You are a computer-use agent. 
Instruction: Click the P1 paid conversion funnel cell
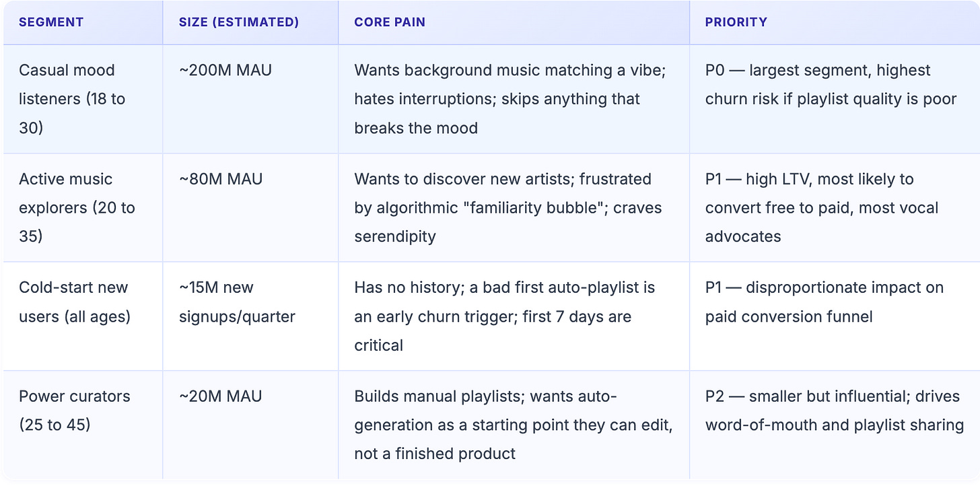835,316
